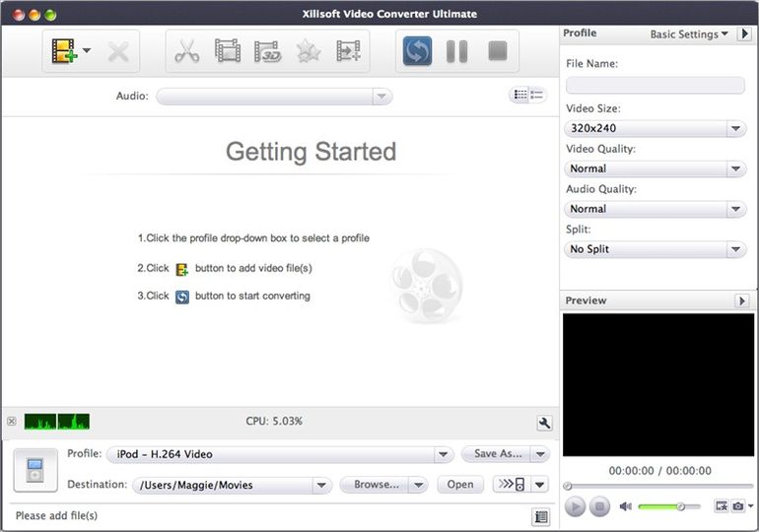759x532 pixels.
Task: Click the green CPU usage graph
Action: (x=57, y=422)
